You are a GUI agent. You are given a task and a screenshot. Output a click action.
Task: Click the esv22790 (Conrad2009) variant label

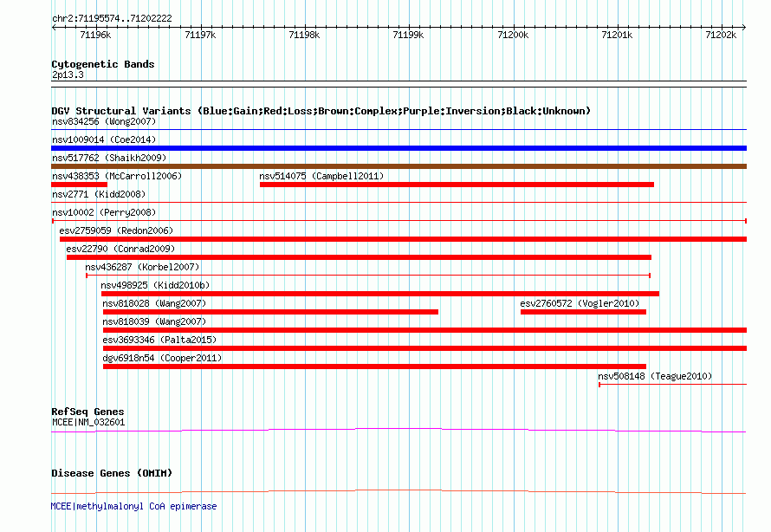(120, 249)
